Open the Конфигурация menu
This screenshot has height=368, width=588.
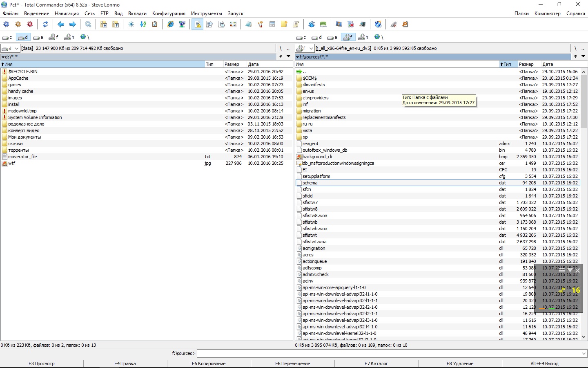click(169, 13)
